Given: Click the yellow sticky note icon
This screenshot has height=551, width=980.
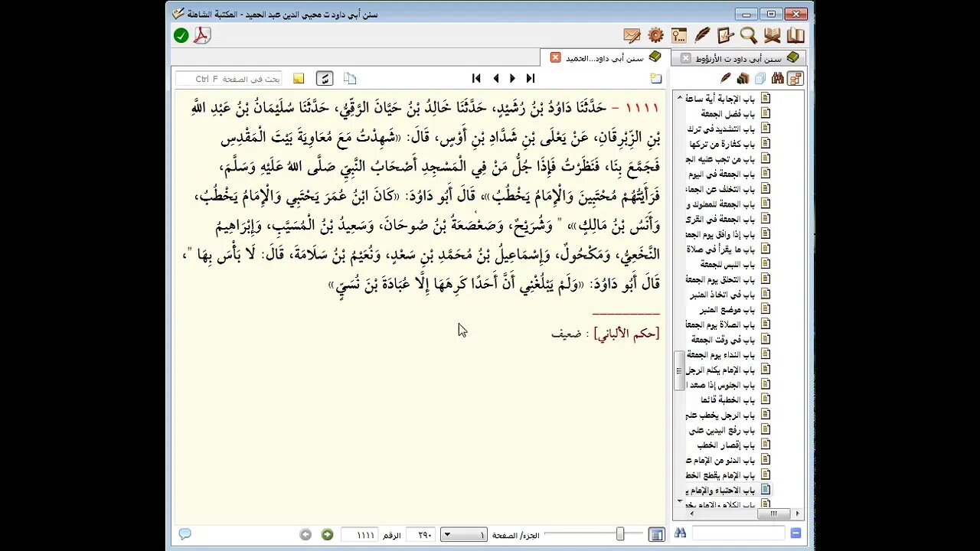Looking at the screenshot, I should [299, 78].
